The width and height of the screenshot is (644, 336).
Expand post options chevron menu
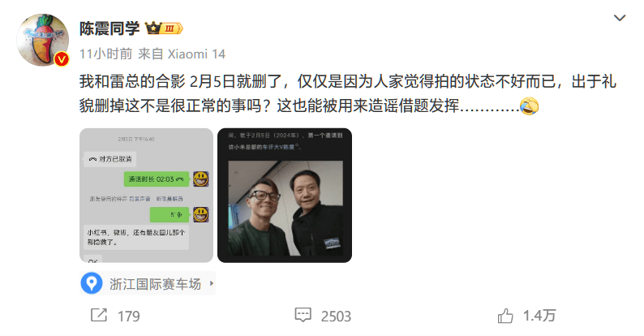click(620, 18)
